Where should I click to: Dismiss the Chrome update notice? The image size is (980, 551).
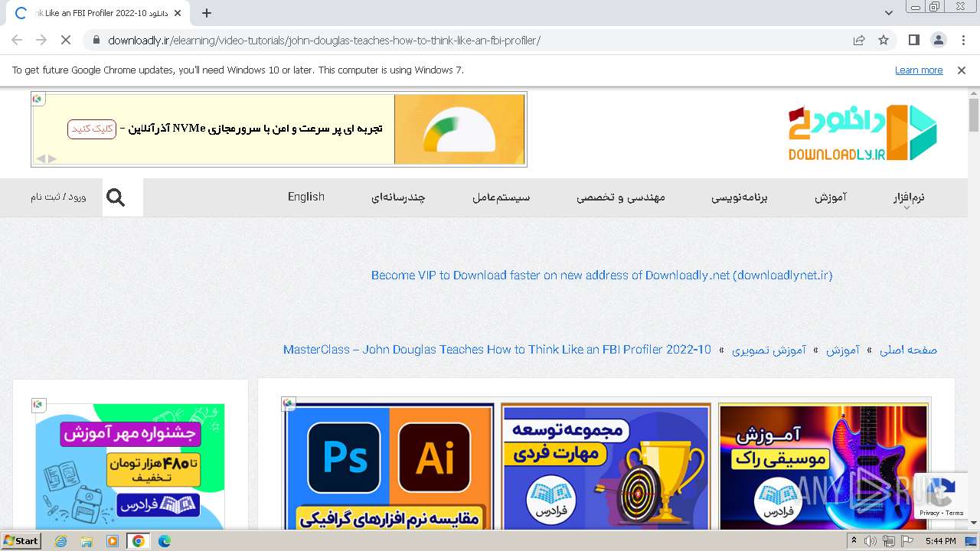[x=962, y=70]
